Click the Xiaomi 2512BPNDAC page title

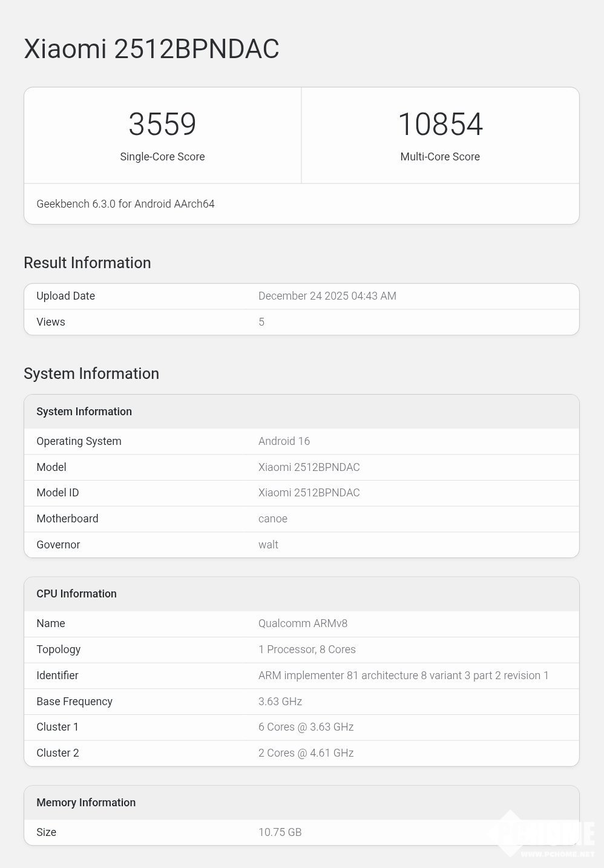(151, 49)
